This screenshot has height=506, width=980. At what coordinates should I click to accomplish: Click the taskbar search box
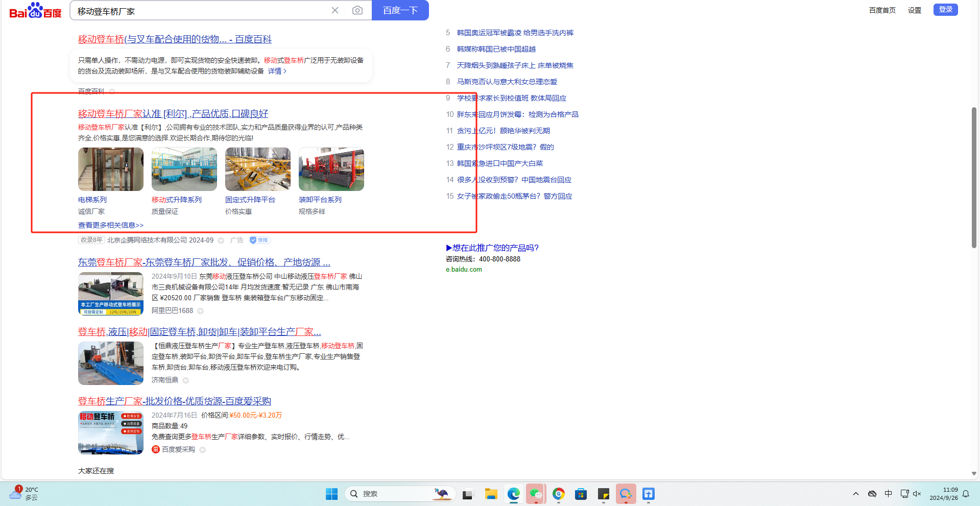[x=400, y=494]
